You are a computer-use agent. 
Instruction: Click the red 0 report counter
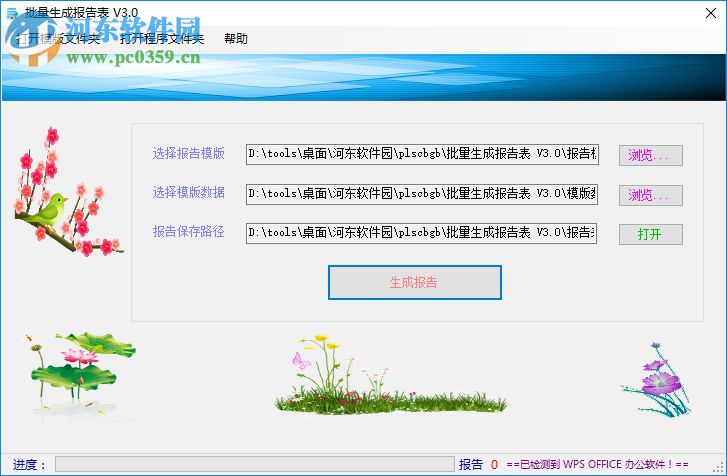494,464
